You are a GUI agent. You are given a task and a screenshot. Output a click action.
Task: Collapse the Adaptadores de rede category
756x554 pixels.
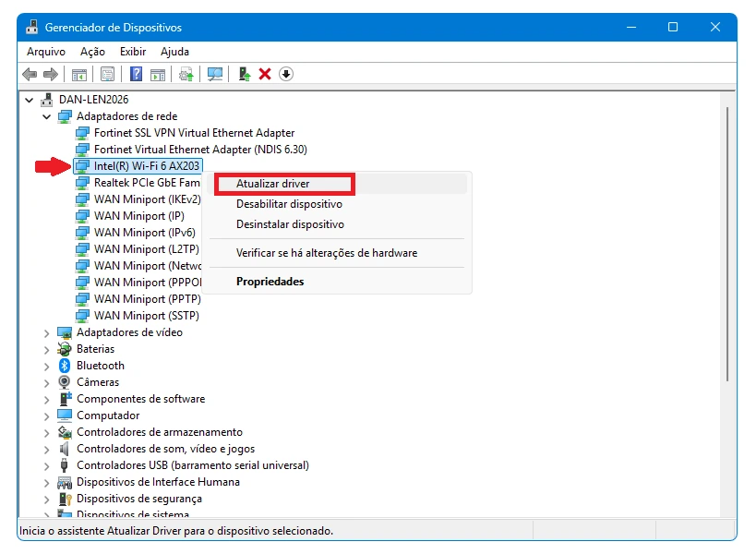(47, 116)
